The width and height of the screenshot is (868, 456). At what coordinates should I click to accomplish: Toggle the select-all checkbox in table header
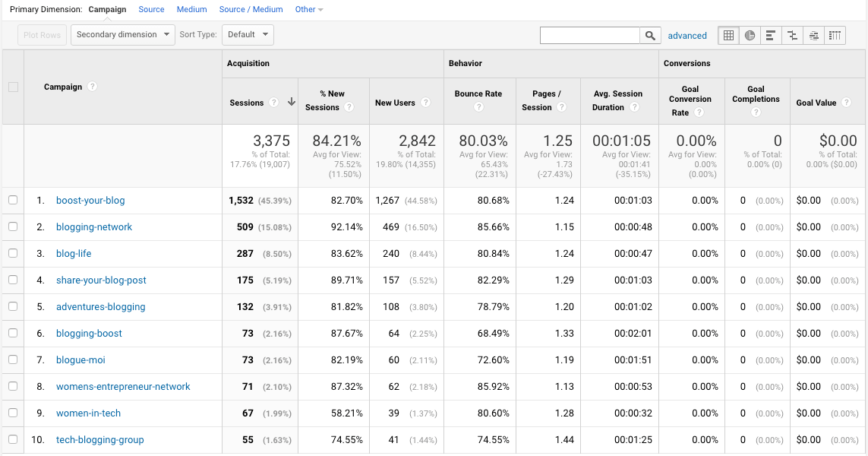[x=13, y=87]
